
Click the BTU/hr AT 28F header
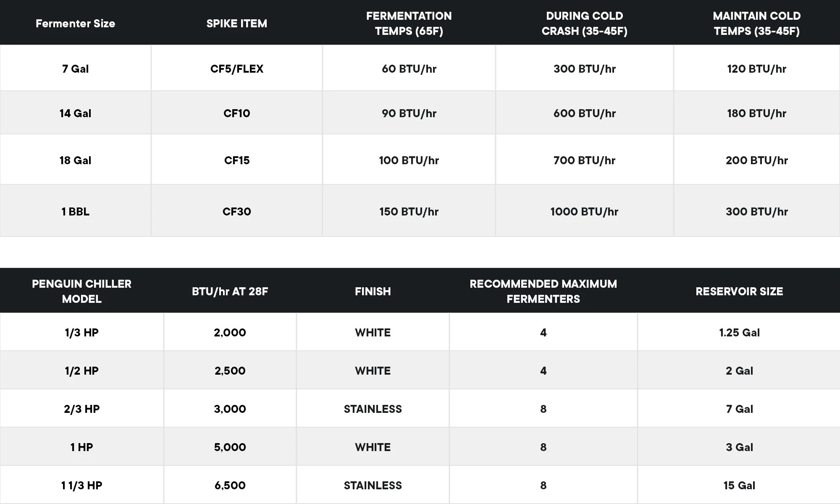click(x=230, y=291)
